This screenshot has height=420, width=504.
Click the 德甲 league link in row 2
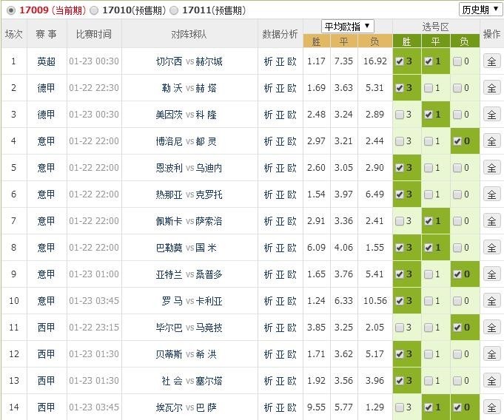pos(46,88)
